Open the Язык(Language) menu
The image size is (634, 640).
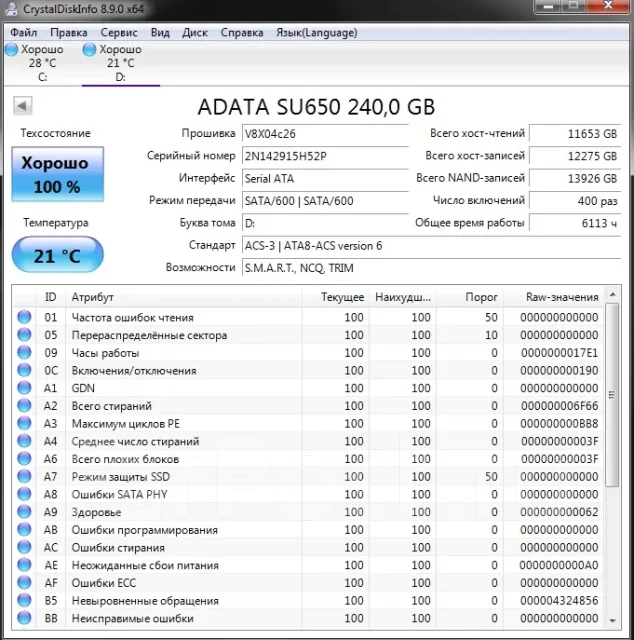click(x=316, y=33)
